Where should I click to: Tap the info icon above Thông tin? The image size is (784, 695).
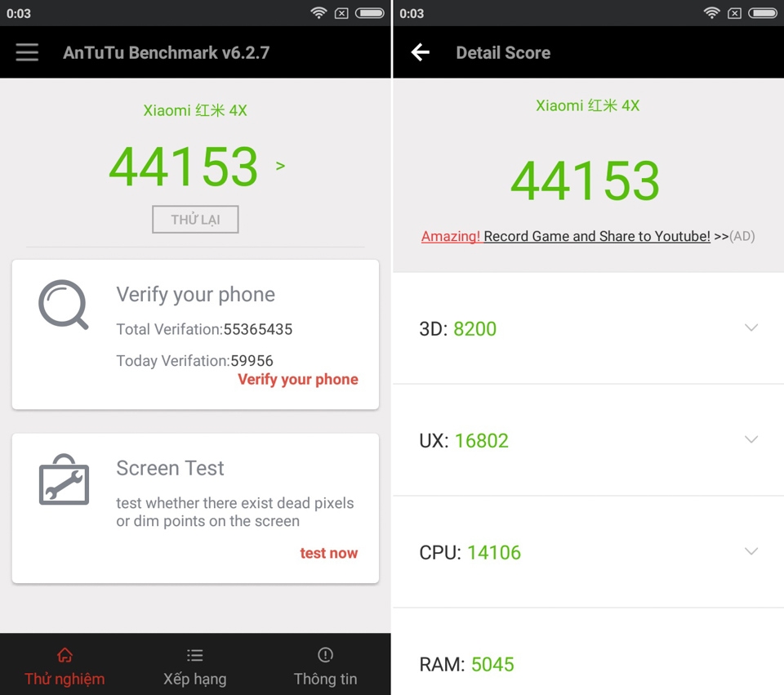[x=325, y=654]
